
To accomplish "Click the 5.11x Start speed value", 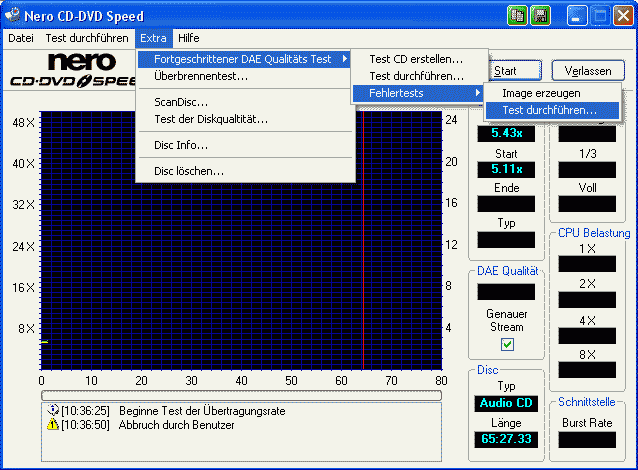I will click(x=506, y=169).
